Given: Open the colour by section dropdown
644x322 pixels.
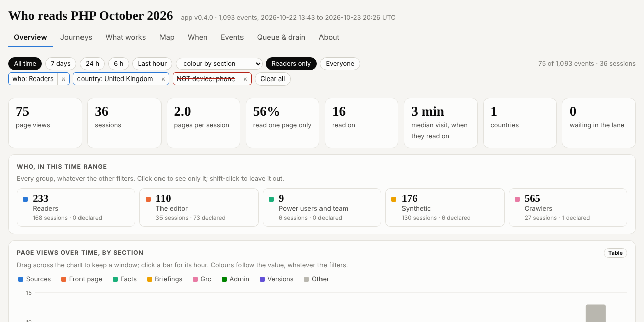Looking at the screenshot, I should pyautogui.click(x=219, y=64).
